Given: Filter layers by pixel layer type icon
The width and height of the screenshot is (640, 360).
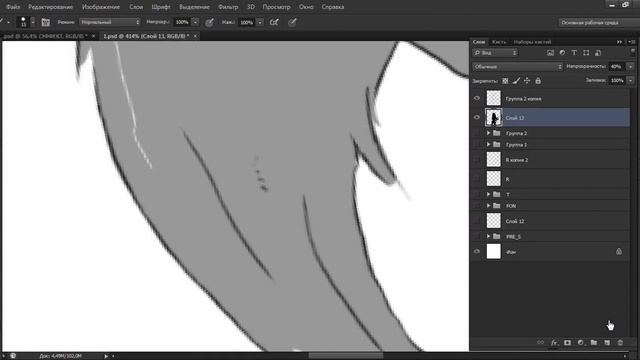Looking at the screenshot, I should click(x=550, y=53).
